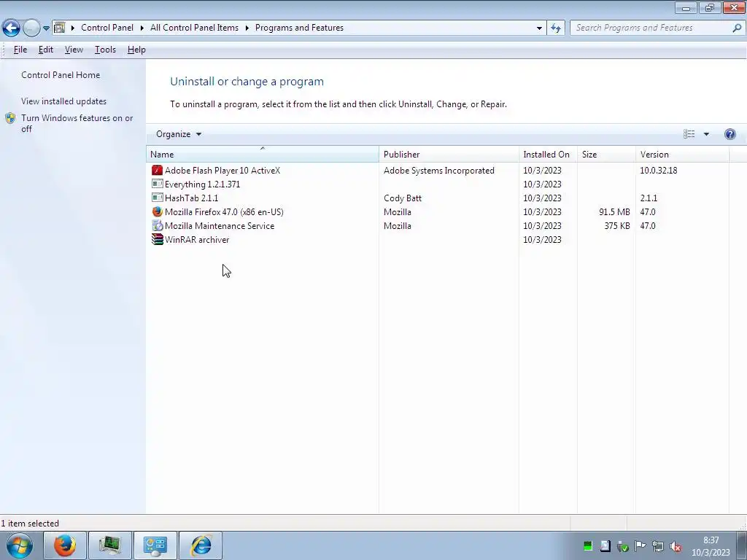Screen dimensions: 747x560
Task: Launch Internet Explorer from the taskbar
Action: tap(201, 545)
